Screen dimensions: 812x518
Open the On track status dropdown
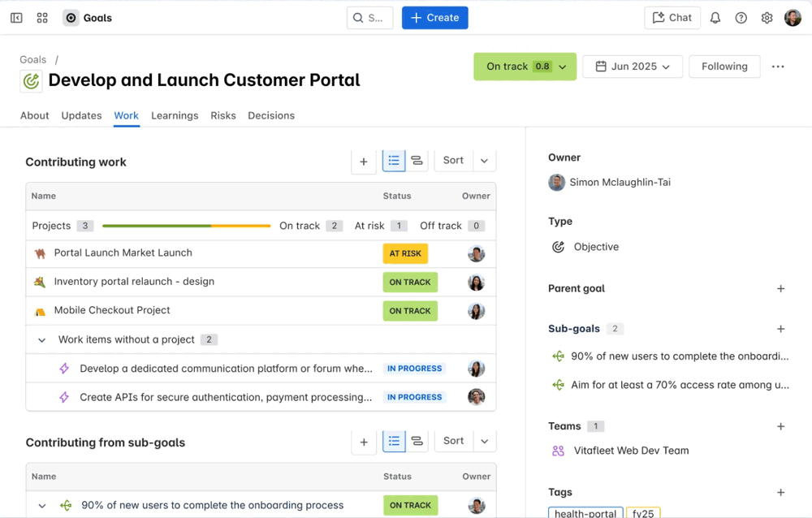(x=525, y=67)
